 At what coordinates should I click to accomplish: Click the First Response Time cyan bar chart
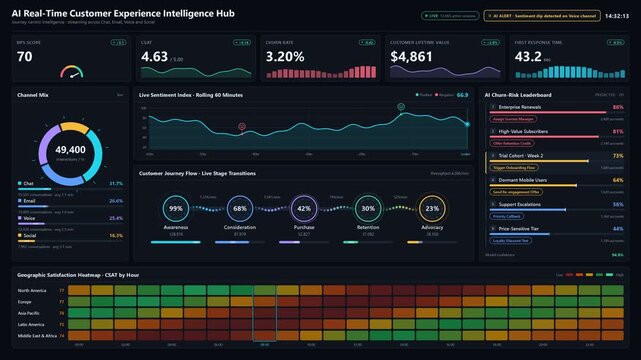pos(570,72)
